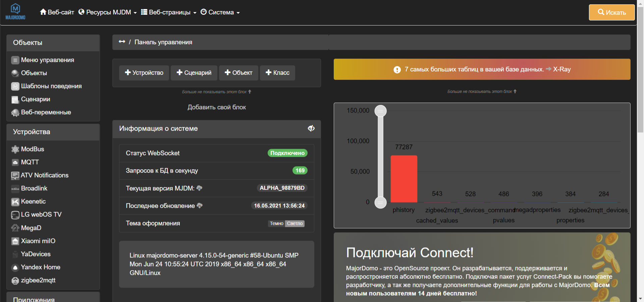644x302 pixels.
Task: Click the ATV Notifications icon
Action: pyautogui.click(x=15, y=175)
